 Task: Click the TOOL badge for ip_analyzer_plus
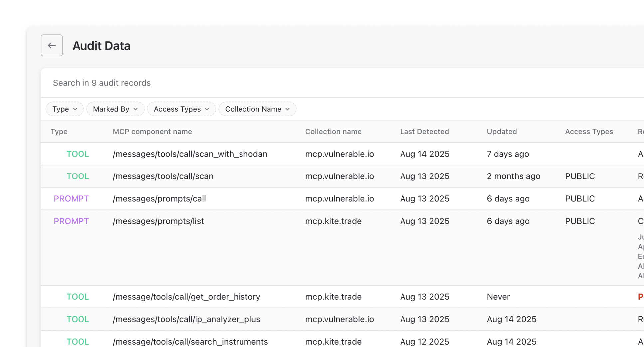point(77,319)
